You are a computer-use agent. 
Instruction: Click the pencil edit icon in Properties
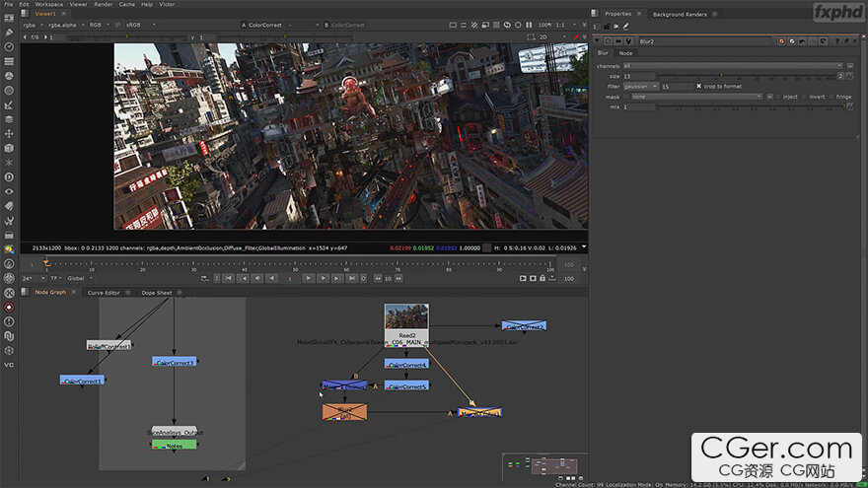[x=626, y=26]
